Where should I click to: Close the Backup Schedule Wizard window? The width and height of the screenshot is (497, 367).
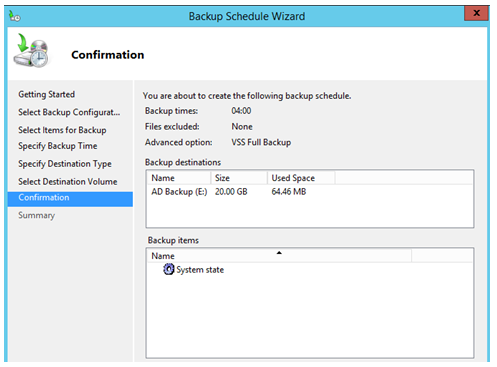coord(476,13)
